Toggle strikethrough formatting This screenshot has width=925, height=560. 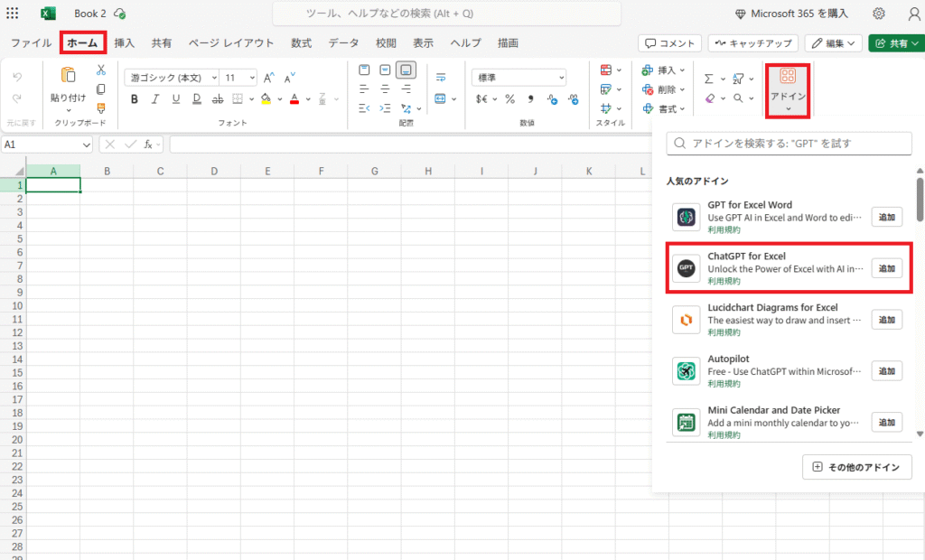[x=218, y=99]
